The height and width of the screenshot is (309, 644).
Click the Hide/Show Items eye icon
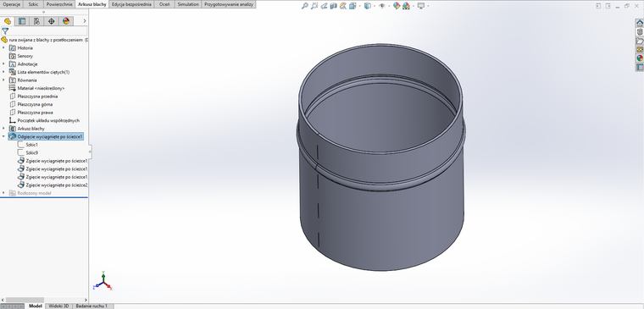(x=382, y=6)
